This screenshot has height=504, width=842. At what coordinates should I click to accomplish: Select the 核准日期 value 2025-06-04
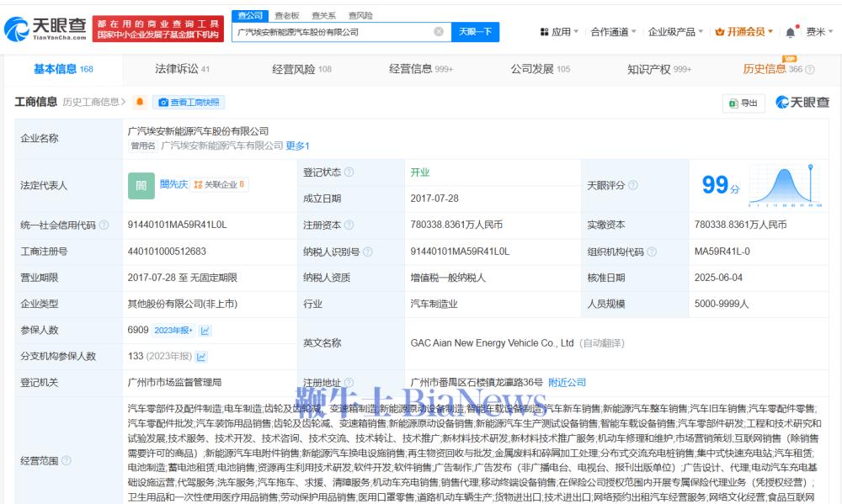pos(718,278)
